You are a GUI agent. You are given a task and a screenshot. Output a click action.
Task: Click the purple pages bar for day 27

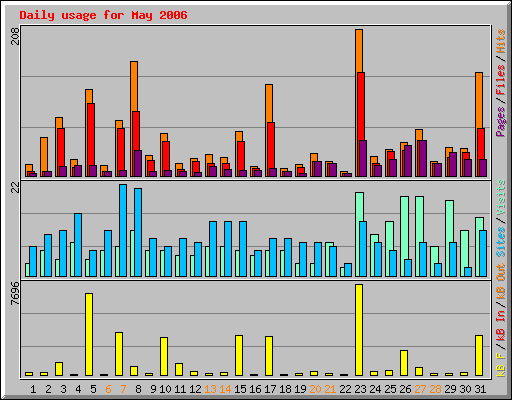(x=423, y=158)
